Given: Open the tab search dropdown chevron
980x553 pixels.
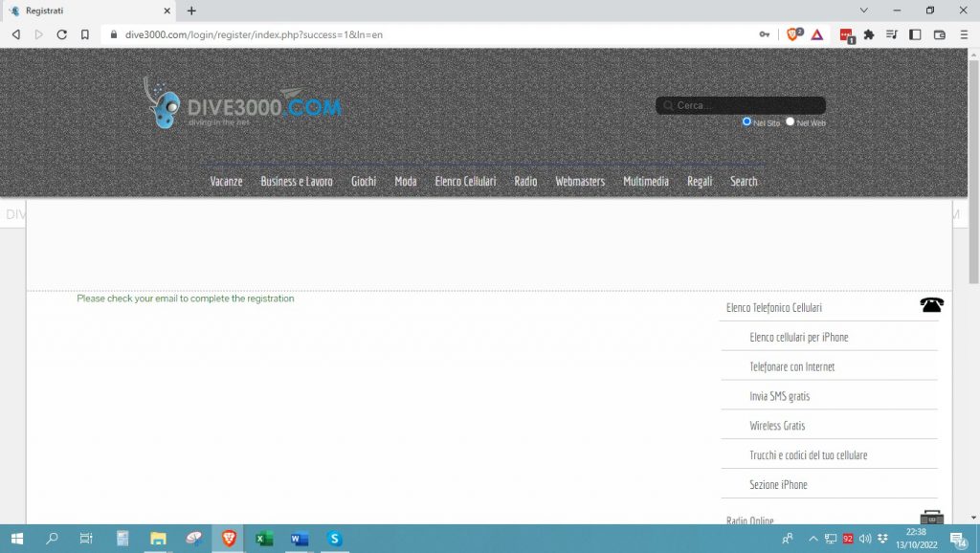Looking at the screenshot, I should click(x=864, y=11).
